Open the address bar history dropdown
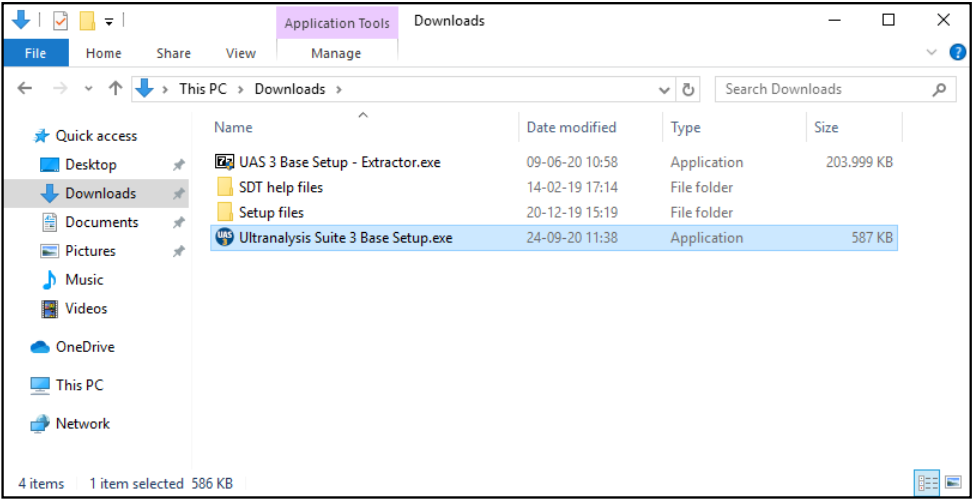Viewport: 977px width, 502px height. tap(665, 89)
